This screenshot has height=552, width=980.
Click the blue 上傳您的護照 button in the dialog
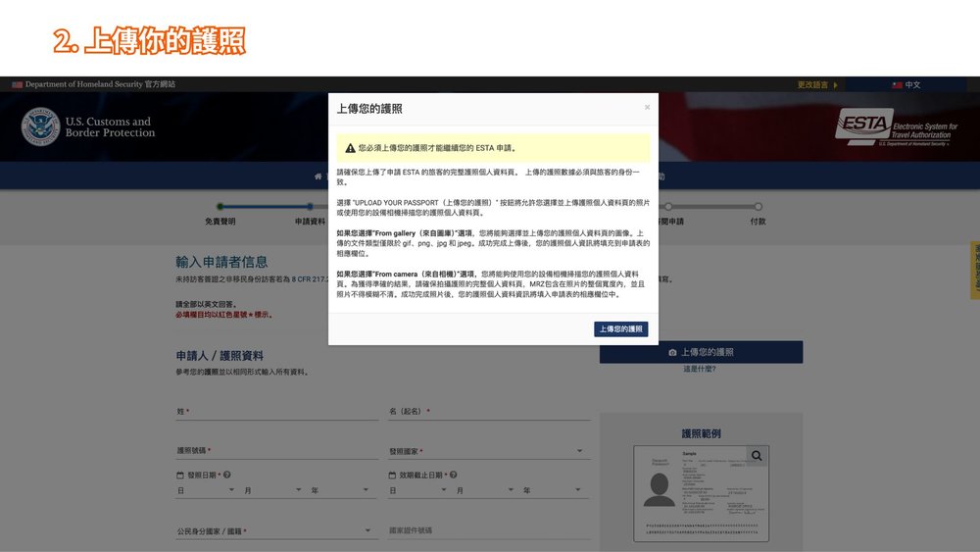click(620, 328)
